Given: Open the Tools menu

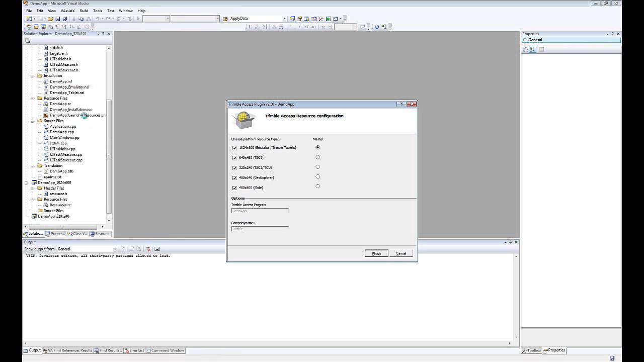Looking at the screenshot, I should click(98, 11).
